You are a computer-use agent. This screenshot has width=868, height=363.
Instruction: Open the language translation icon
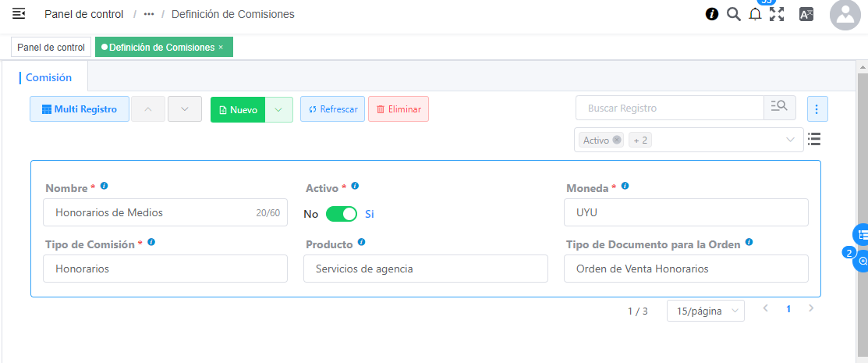tap(806, 14)
